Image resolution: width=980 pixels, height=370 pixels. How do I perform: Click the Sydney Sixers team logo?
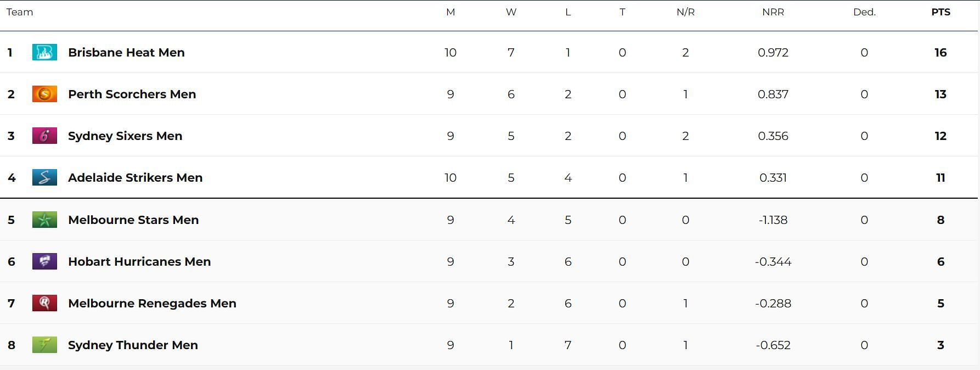44,136
